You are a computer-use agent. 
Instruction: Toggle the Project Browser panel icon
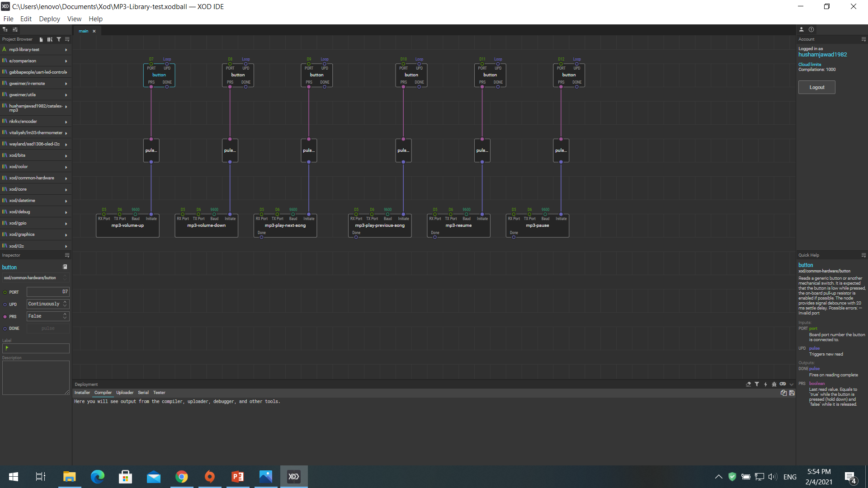(5, 29)
